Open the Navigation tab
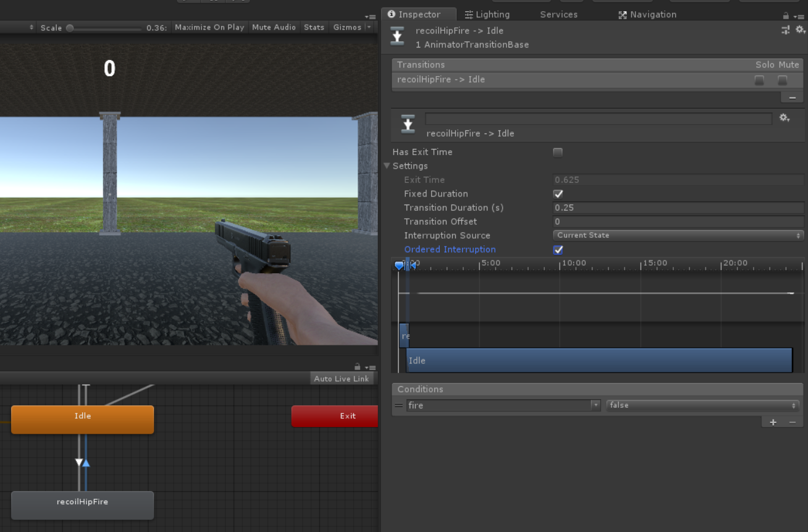The image size is (808, 532). click(647, 14)
